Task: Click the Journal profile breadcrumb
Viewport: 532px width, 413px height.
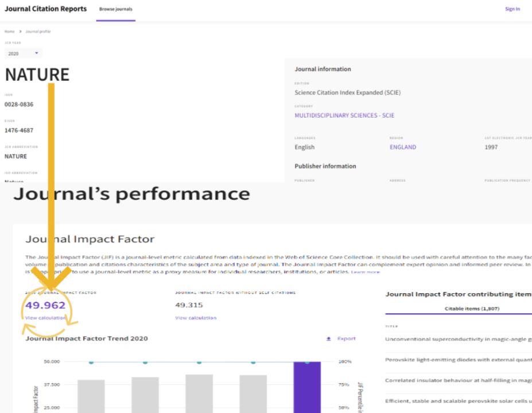Action: (38, 32)
